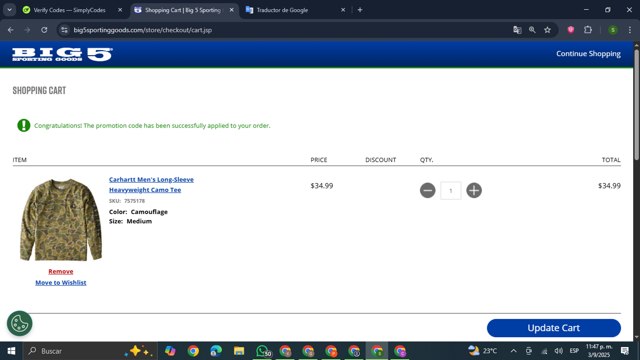The image size is (640, 360).
Task: Close the Verify Codes tab
Action: pyautogui.click(x=120, y=10)
